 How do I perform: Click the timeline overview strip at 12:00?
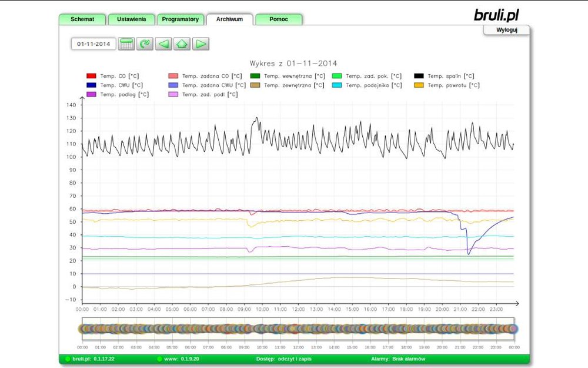(298, 329)
